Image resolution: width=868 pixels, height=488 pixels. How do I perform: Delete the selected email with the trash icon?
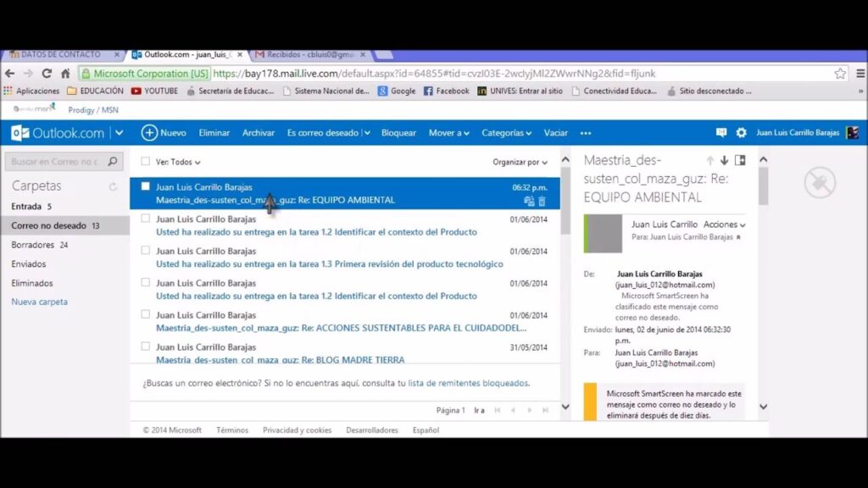542,202
